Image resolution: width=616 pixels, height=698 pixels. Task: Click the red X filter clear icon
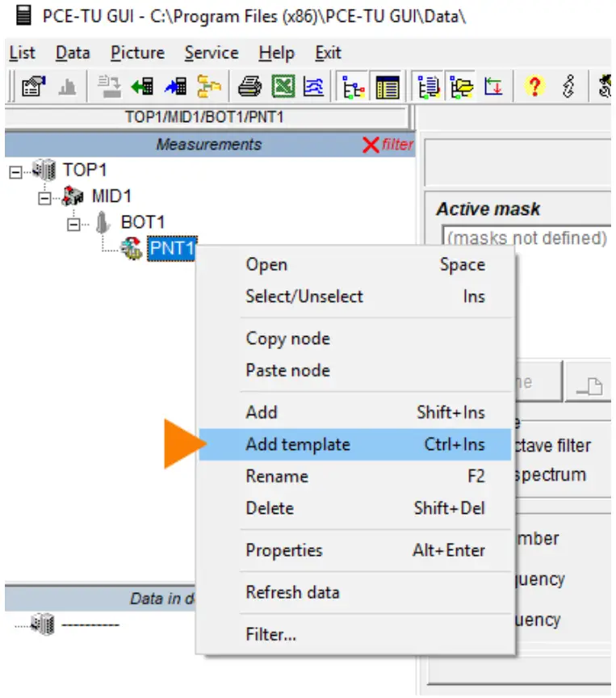pyautogui.click(x=371, y=145)
